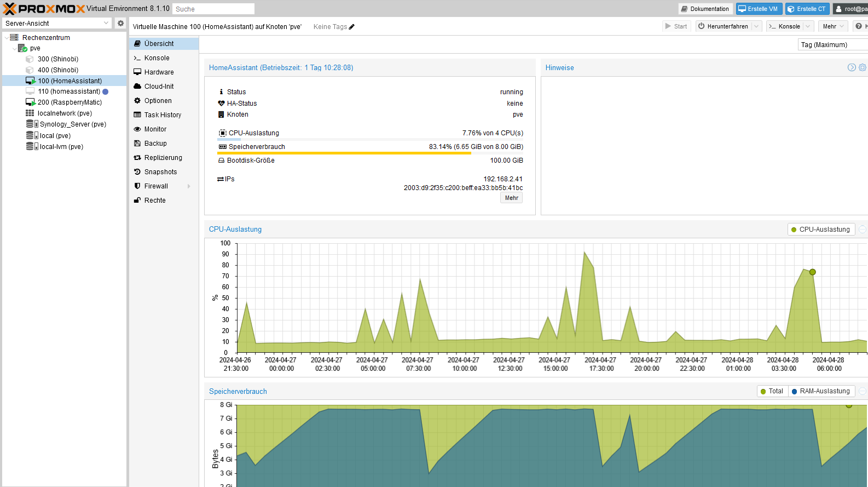Select Synology_Server (pve) storage

(x=73, y=124)
